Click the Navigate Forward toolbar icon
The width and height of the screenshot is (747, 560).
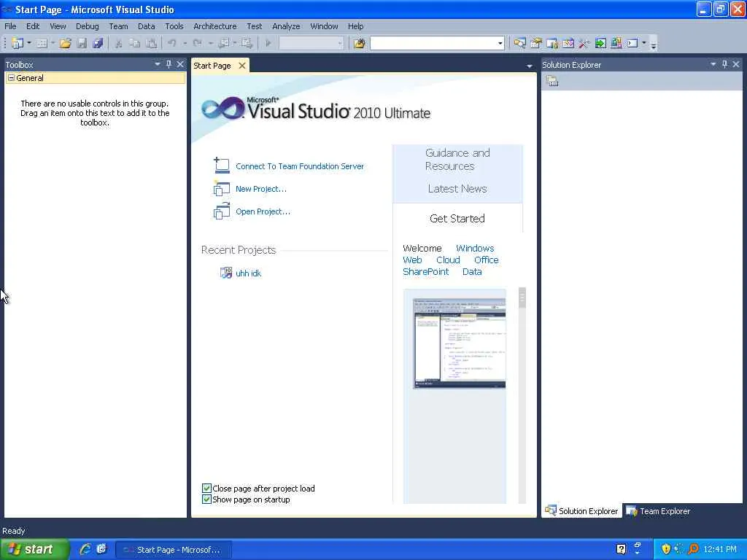click(247, 43)
